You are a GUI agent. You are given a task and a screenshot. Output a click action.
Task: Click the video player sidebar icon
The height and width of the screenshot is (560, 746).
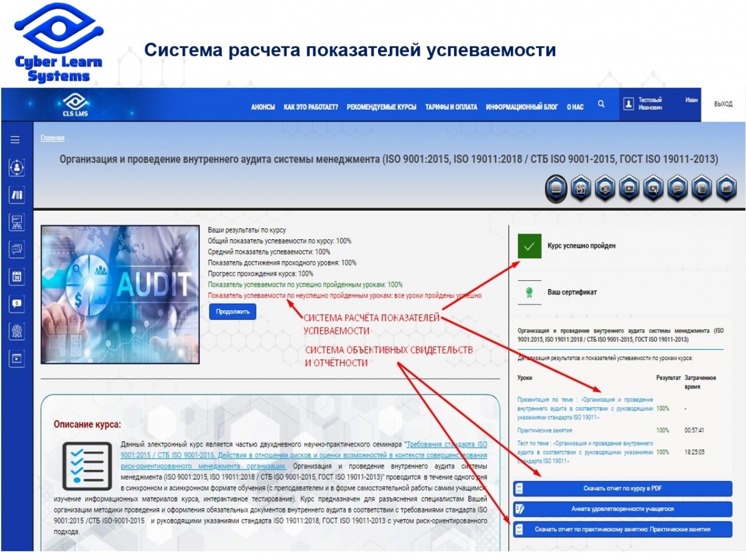pyautogui.click(x=17, y=359)
